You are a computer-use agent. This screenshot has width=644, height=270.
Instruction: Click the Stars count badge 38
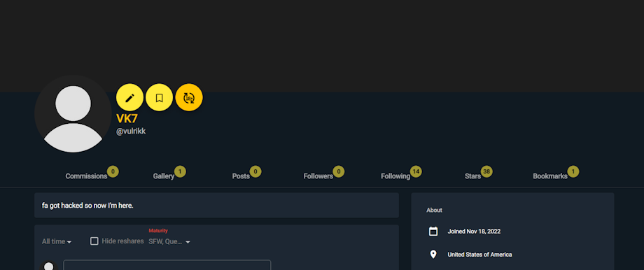[486, 171]
